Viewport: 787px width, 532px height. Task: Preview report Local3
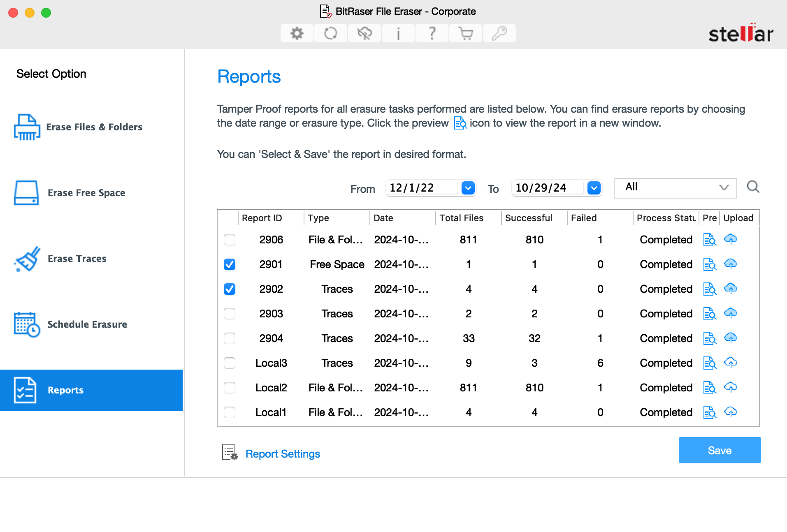pyautogui.click(x=710, y=363)
